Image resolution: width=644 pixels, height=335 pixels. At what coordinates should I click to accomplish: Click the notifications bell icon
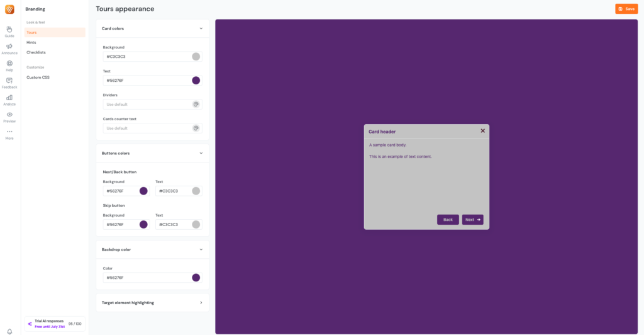(9, 331)
